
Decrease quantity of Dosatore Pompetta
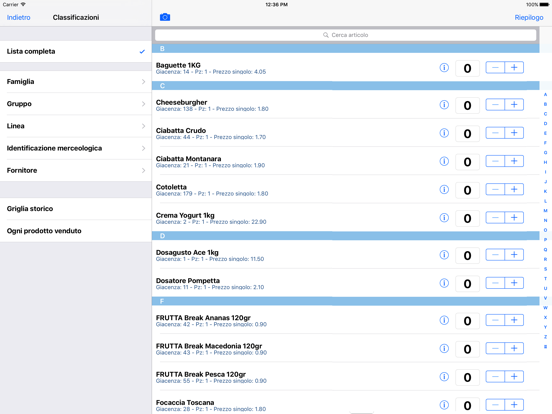tap(495, 283)
